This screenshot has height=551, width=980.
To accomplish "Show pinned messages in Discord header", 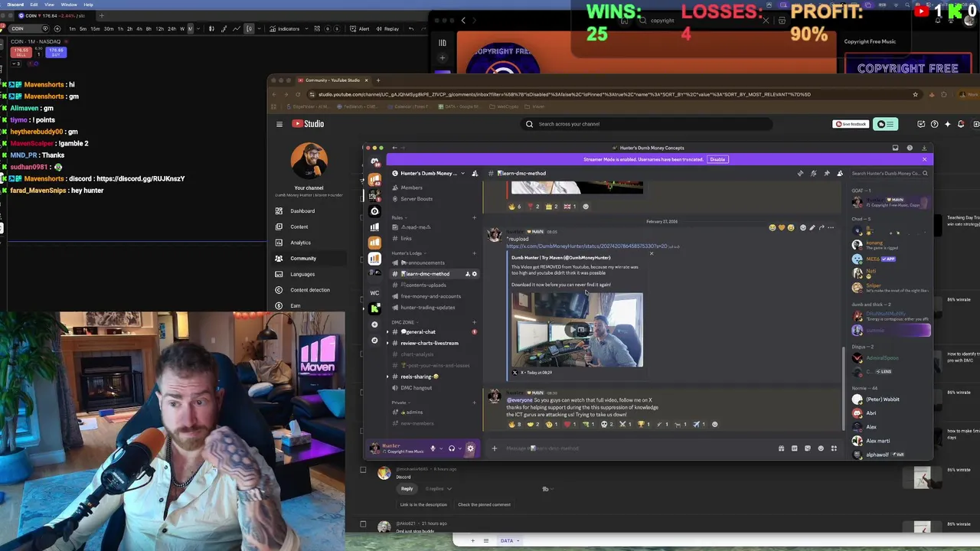I will 826,173.
